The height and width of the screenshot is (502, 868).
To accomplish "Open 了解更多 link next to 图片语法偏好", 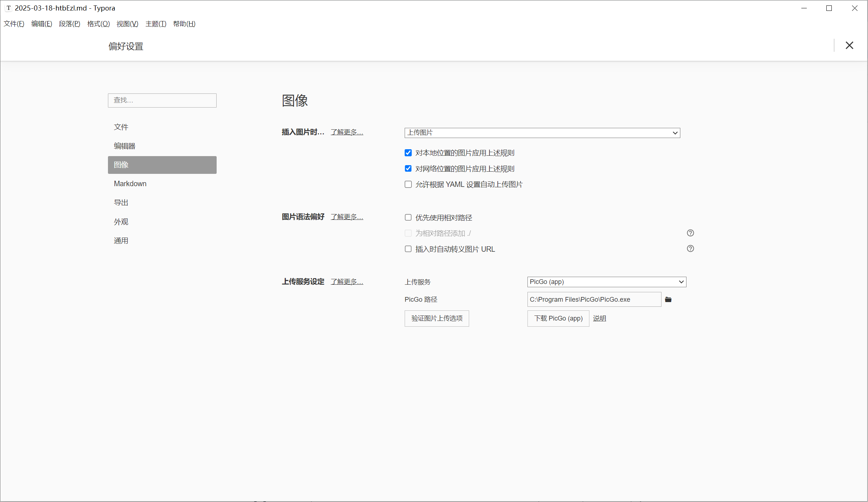I will point(347,217).
